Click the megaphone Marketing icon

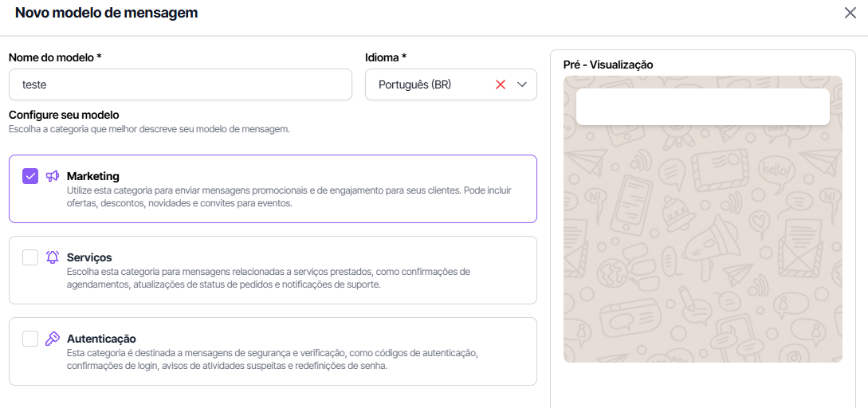pos(53,176)
